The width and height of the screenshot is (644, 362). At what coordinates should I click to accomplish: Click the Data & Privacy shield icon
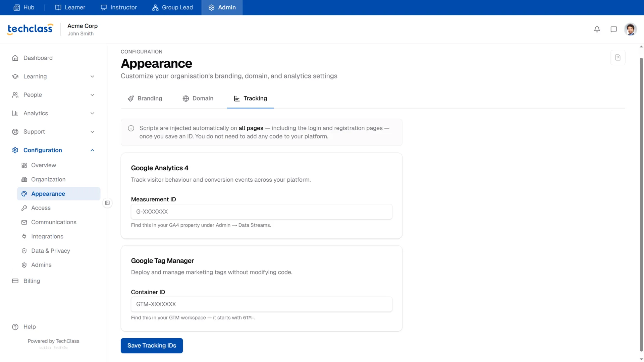(24, 251)
